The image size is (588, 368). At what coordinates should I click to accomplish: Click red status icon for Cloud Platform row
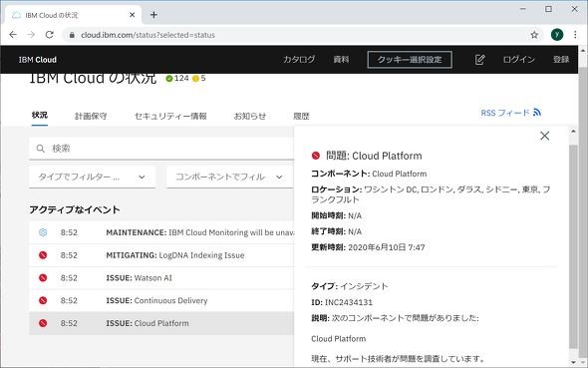(x=43, y=323)
